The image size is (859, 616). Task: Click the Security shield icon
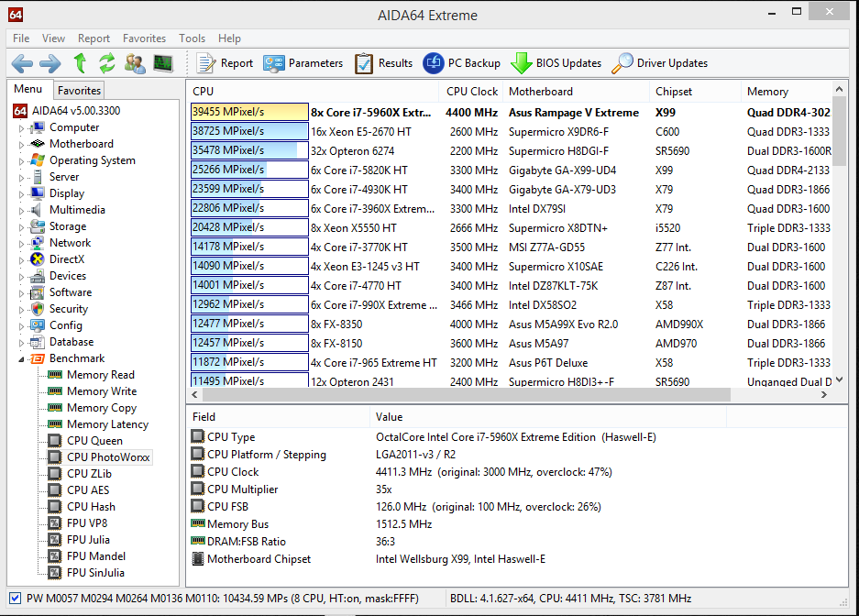[38, 309]
